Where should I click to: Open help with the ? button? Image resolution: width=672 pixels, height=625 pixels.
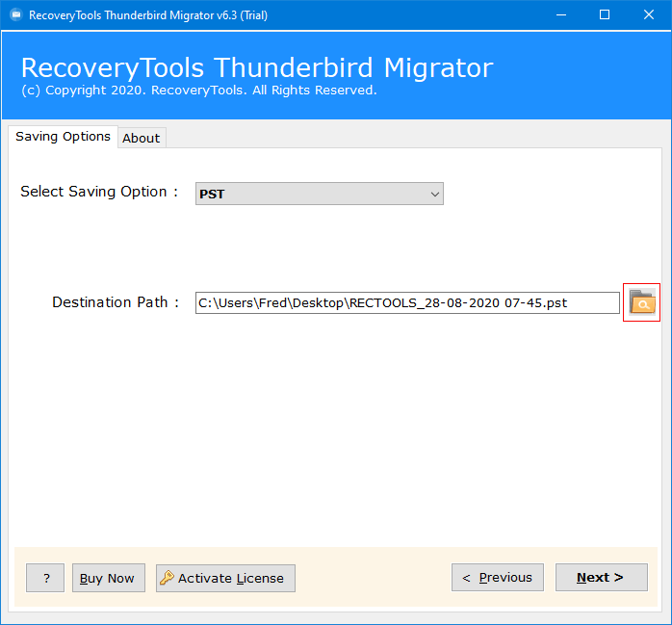pyautogui.click(x=45, y=578)
